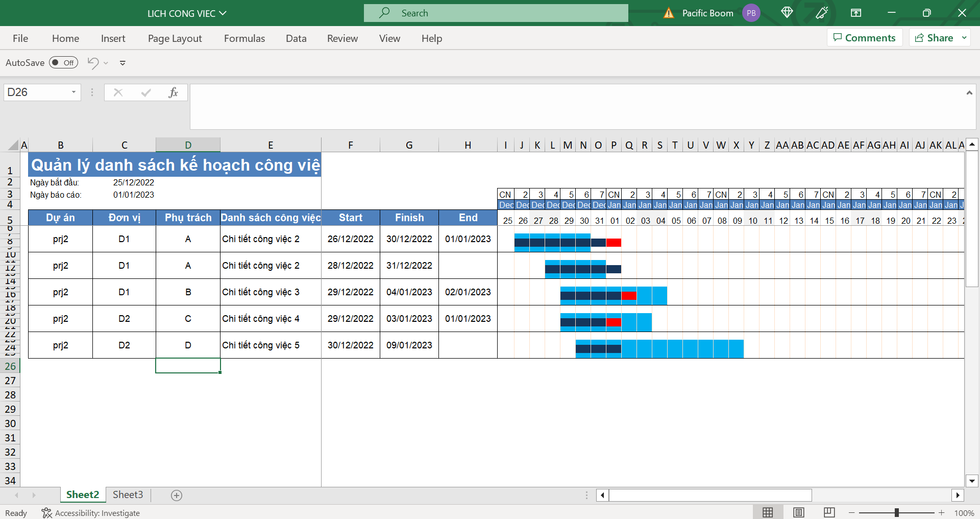Open Customize Quick Access Toolbar dropdown
The width and height of the screenshot is (980, 519).
click(x=122, y=63)
